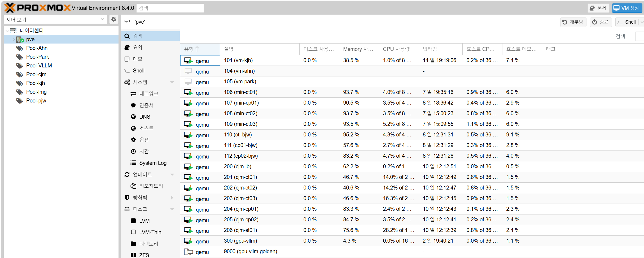Click the LVM-Thin square icon

[x=133, y=232]
